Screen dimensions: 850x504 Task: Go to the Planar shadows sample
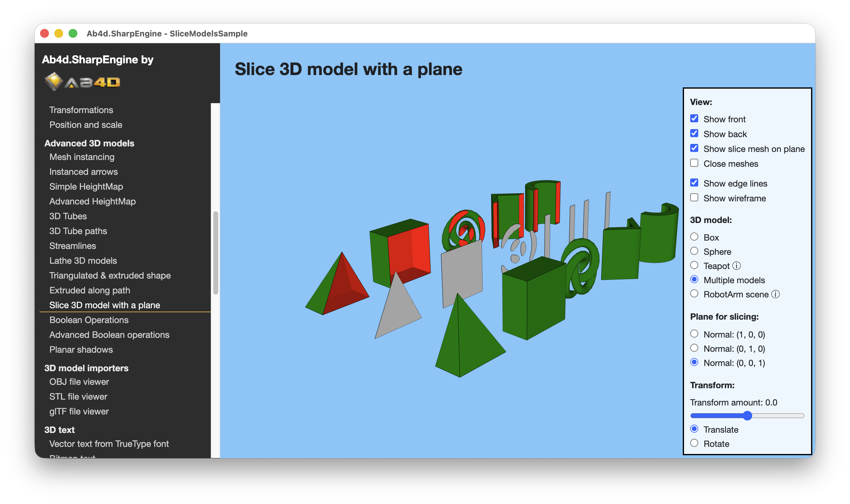pos(81,350)
